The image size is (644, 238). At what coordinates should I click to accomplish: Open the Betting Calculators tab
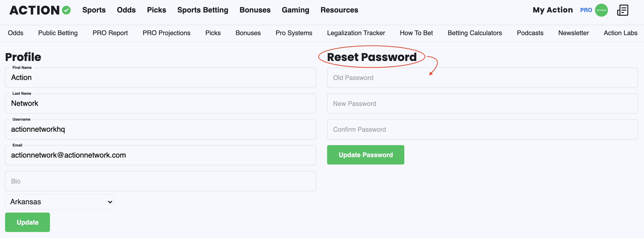(x=474, y=33)
